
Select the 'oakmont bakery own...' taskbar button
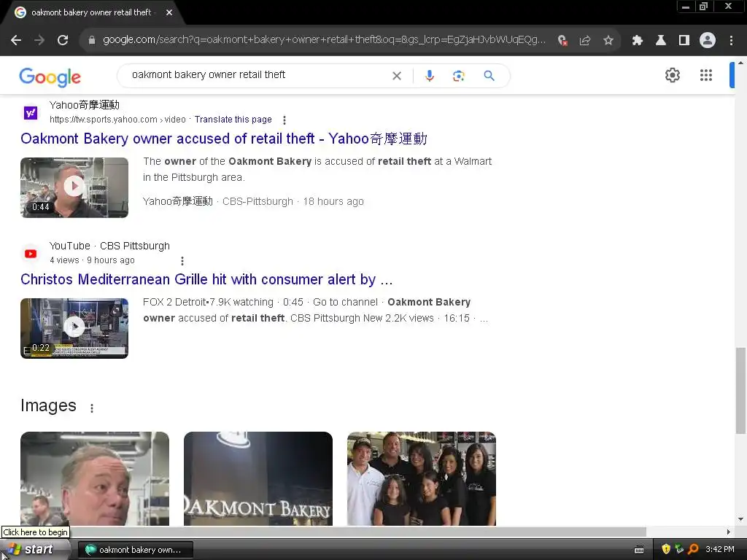click(x=135, y=550)
